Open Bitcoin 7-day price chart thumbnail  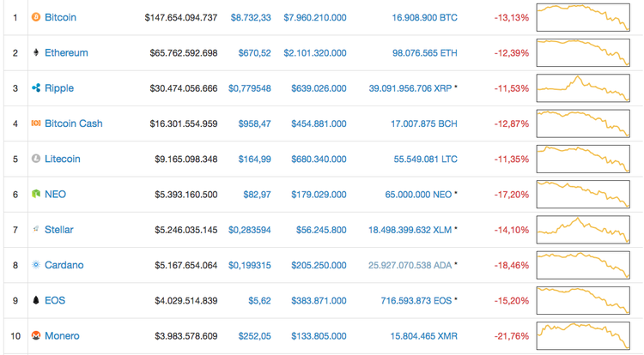point(583,17)
